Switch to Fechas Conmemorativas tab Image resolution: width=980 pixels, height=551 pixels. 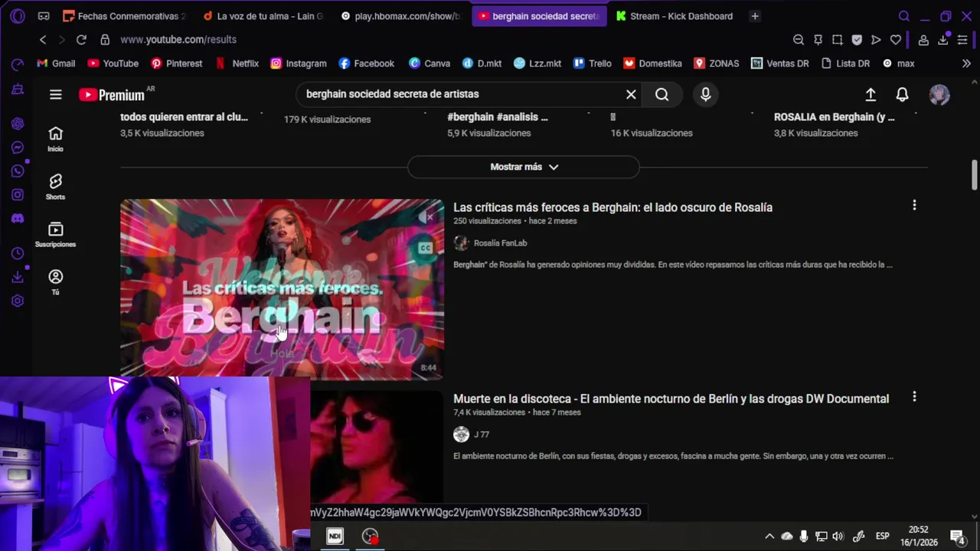coord(125,16)
